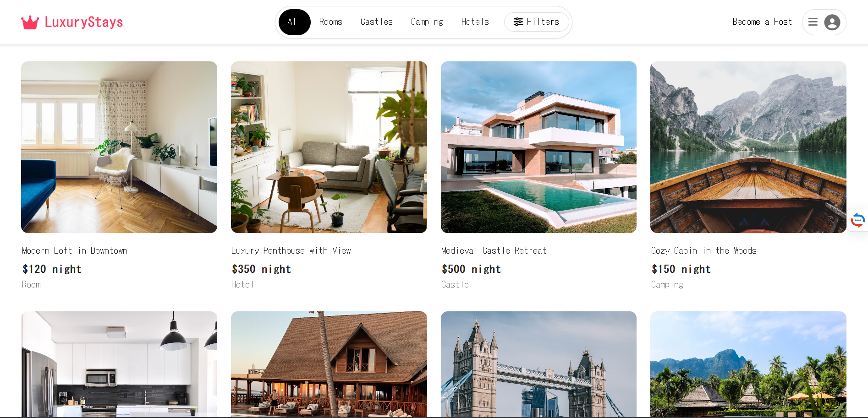Open the hamburger menu icon

[813, 22]
